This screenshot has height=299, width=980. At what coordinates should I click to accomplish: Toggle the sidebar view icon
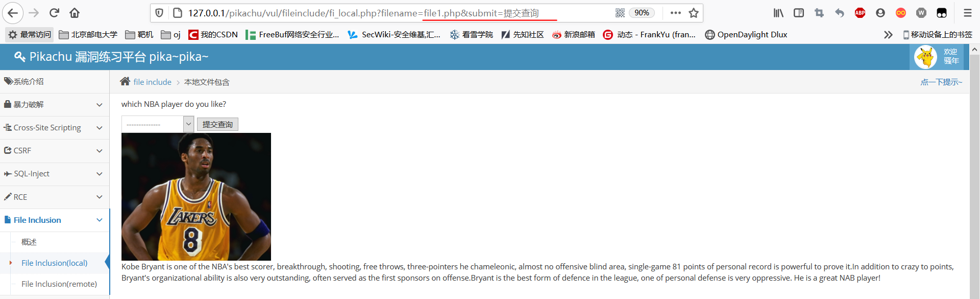799,13
